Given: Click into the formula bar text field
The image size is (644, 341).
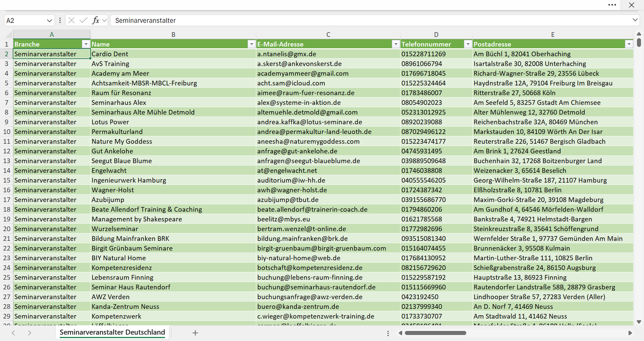Looking at the screenshot, I should [370, 20].
